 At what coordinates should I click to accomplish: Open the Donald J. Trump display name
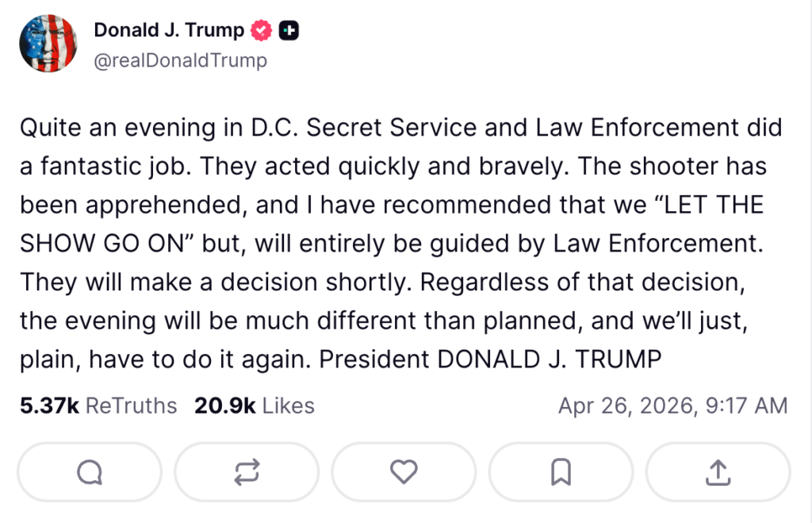pyautogui.click(x=169, y=31)
